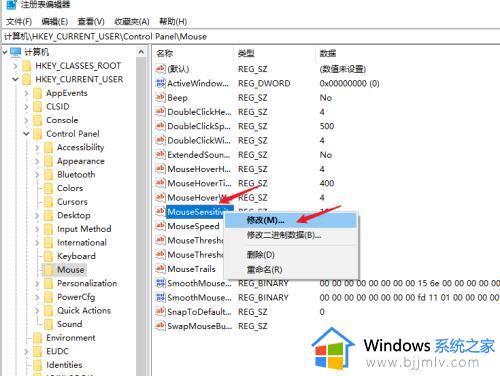Choose 删除(D) in context menu
Image resolution: width=500 pixels, height=376 pixels.
coord(291,255)
